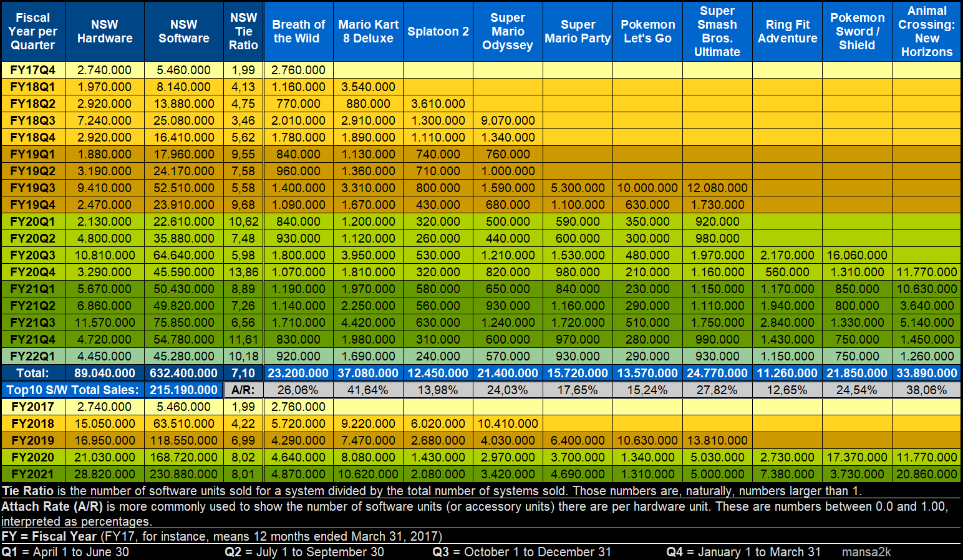Click the 41,64% attach rate cell

click(x=369, y=390)
